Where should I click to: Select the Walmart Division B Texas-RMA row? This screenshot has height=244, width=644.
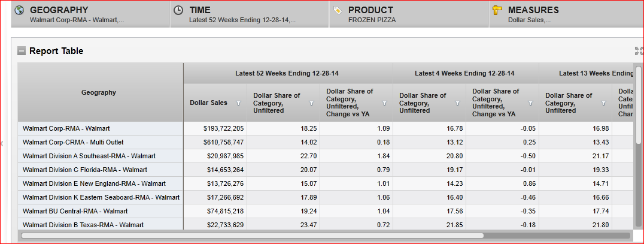[83, 225]
